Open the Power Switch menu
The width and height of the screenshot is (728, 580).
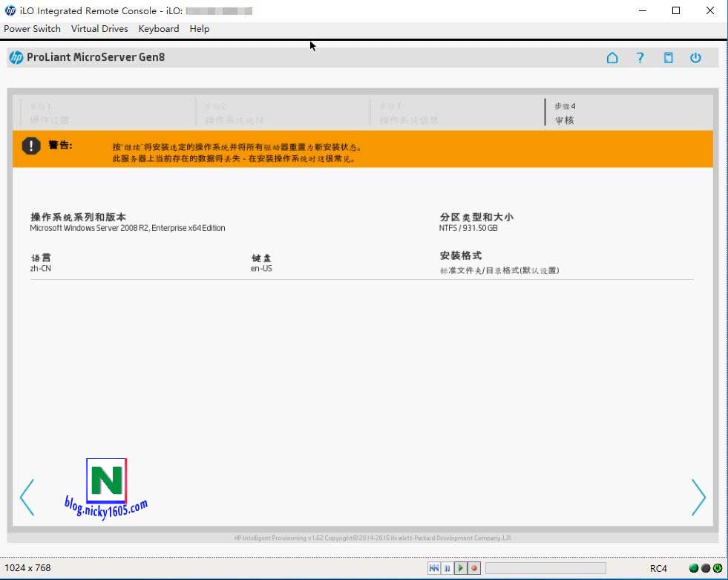tap(32, 29)
